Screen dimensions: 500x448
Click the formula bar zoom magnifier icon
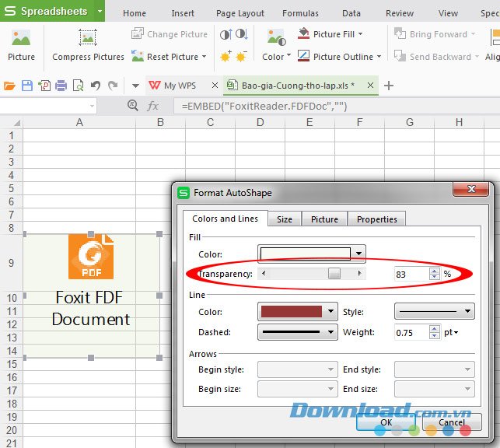133,105
